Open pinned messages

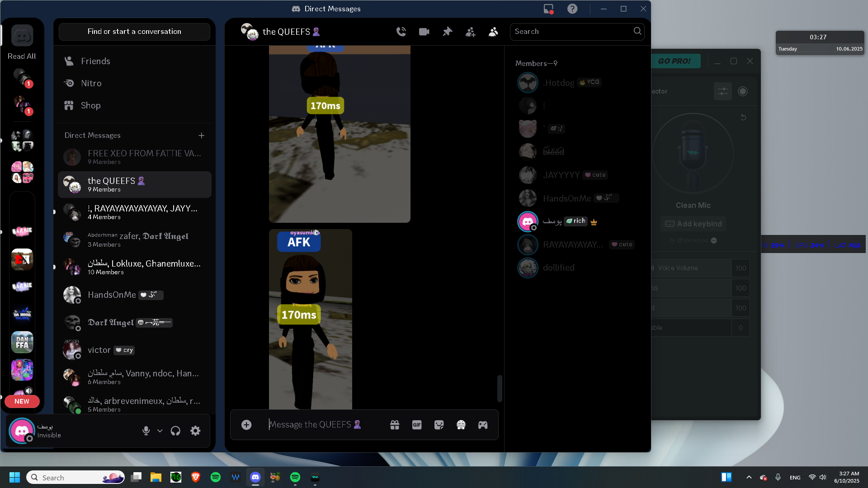pos(447,32)
